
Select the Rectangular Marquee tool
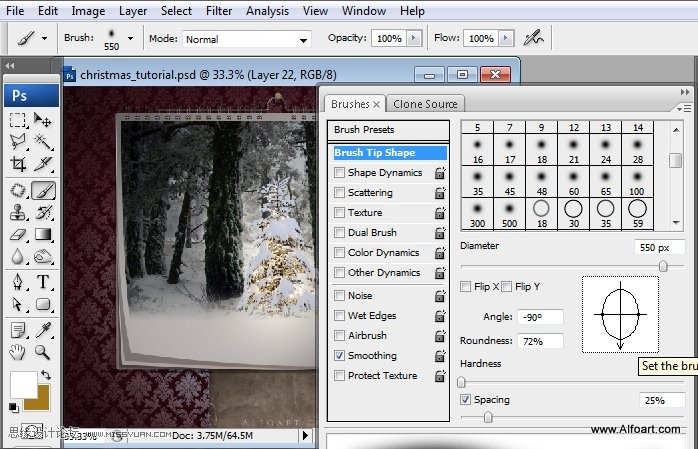click(x=18, y=120)
